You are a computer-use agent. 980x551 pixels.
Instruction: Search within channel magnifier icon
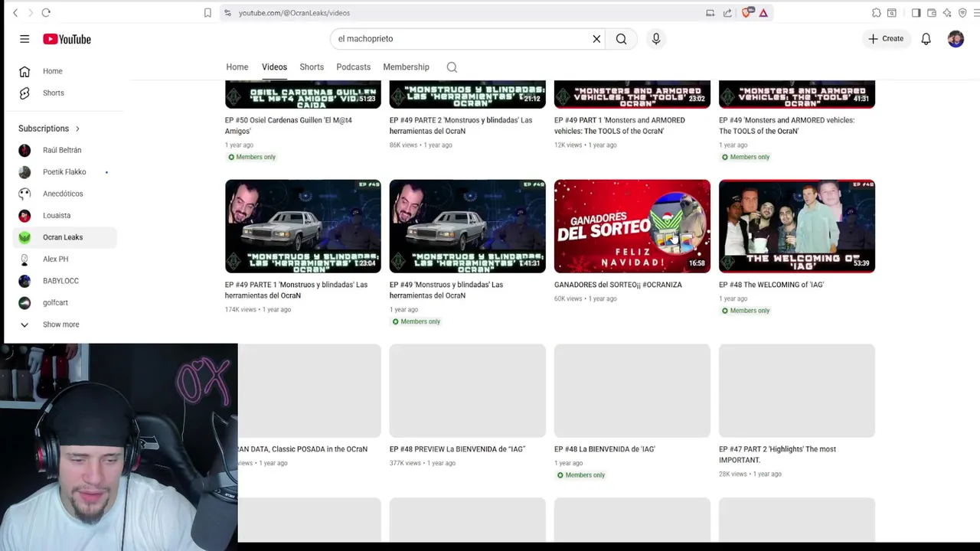point(452,67)
